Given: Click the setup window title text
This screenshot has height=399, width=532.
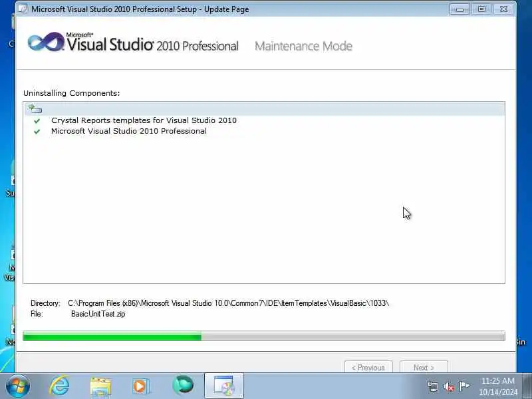Looking at the screenshot, I should click(x=140, y=9).
